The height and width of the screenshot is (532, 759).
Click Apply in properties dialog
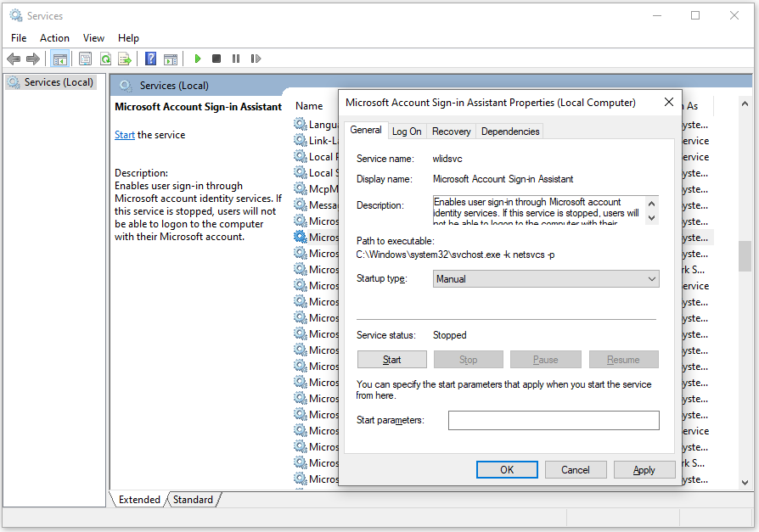[x=644, y=469]
